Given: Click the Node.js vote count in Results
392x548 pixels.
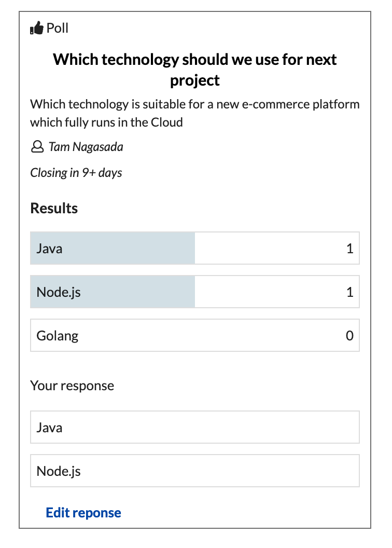Looking at the screenshot, I should 349,292.
